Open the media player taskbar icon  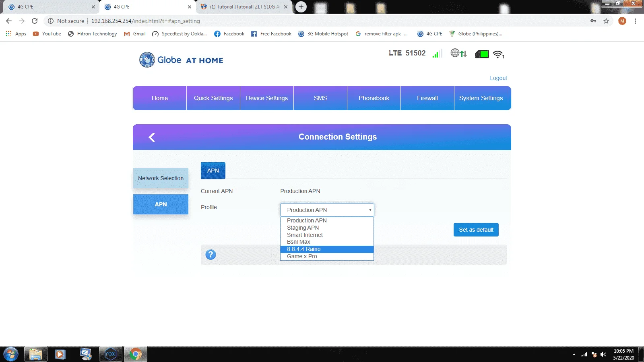tap(60, 354)
